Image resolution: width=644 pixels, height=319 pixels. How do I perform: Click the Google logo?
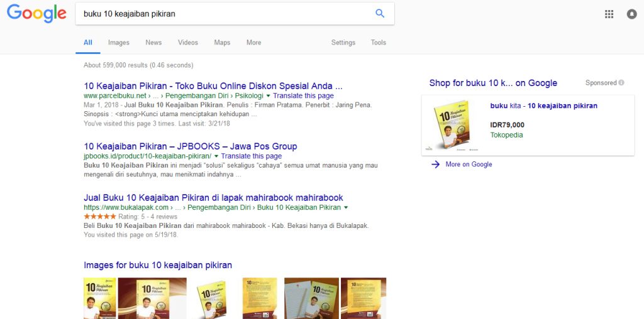36,13
